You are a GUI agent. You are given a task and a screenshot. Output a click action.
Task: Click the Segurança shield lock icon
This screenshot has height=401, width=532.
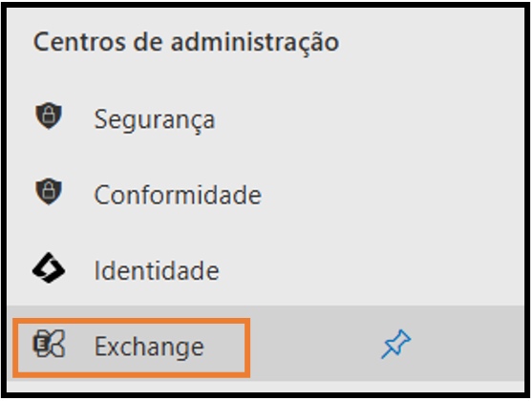click(x=49, y=116)
